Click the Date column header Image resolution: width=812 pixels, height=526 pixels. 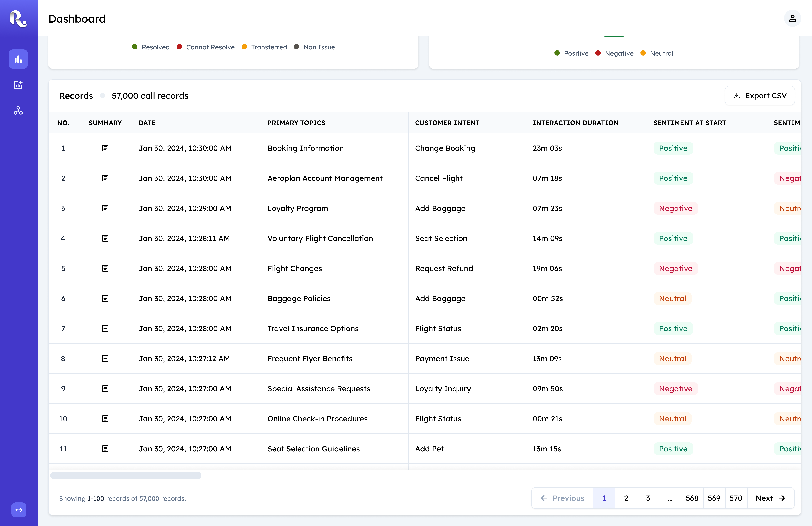tap(147, 123)
